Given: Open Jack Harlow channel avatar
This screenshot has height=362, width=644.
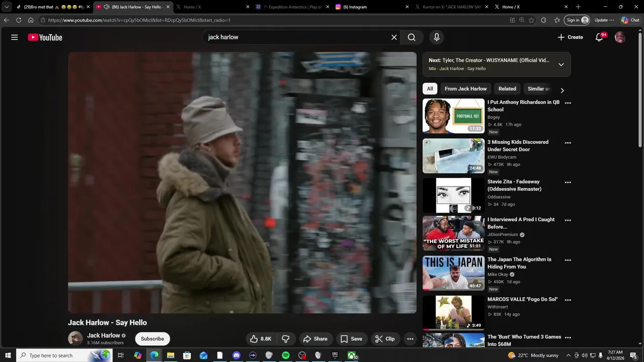Looking at the screenshot, I should [x=75, y=339].
